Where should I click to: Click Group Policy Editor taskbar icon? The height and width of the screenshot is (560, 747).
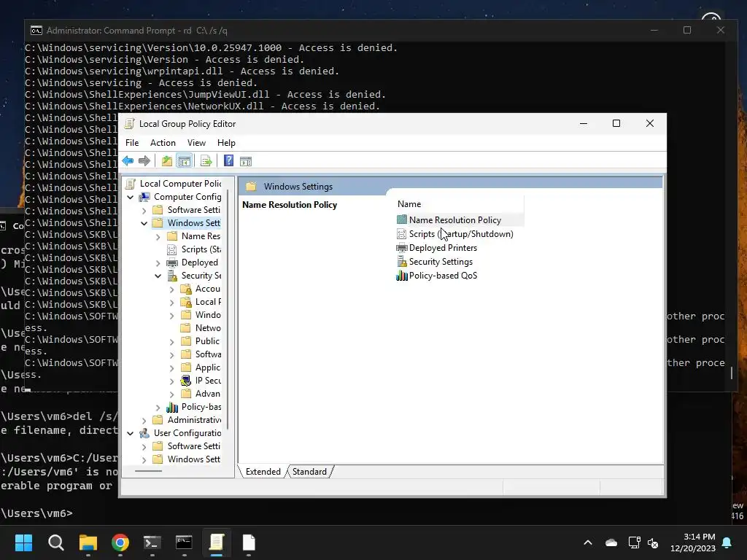(x=216, y=542)
